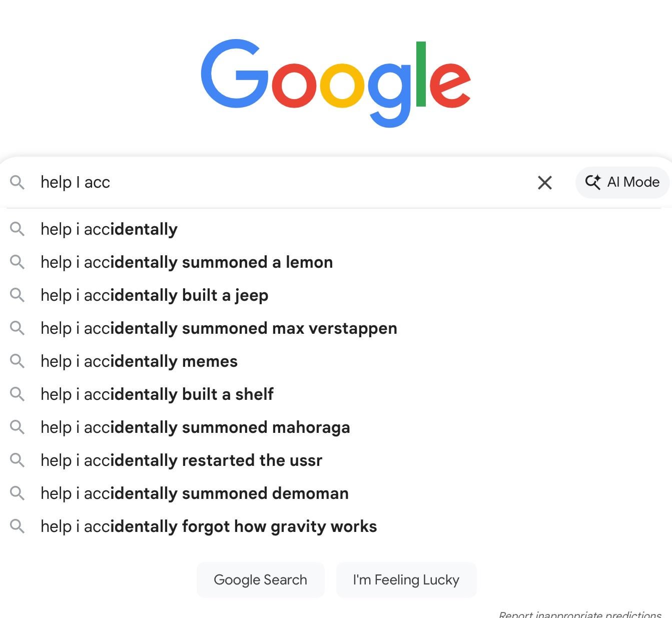Clear the search box with the X icon
This screenshot has height=618, width=672.
coord(544,183)
